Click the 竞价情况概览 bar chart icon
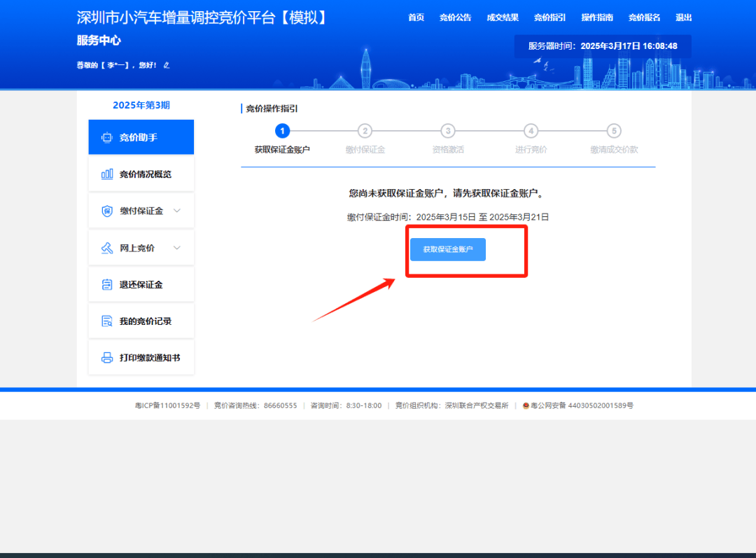 click(x=107, y=174)
